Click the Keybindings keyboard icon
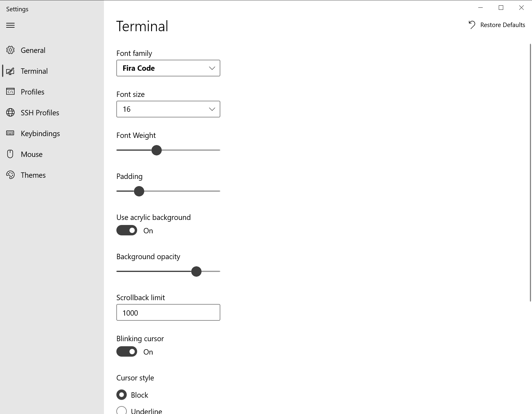This screenshot has height=414, width=532. 10,133
